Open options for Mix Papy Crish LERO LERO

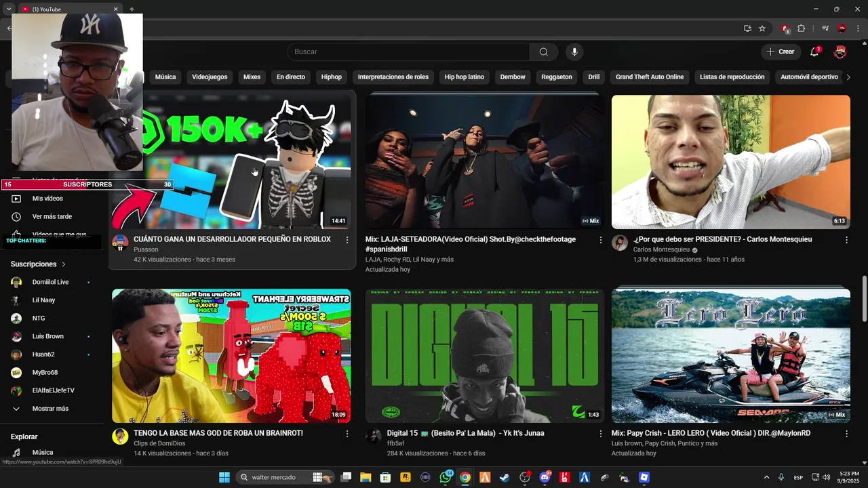(x=846, y=434)
